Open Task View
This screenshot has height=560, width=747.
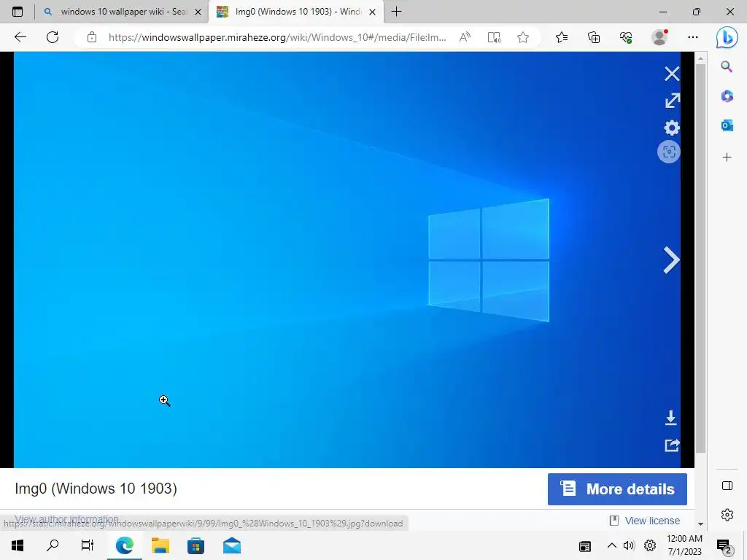88,545
